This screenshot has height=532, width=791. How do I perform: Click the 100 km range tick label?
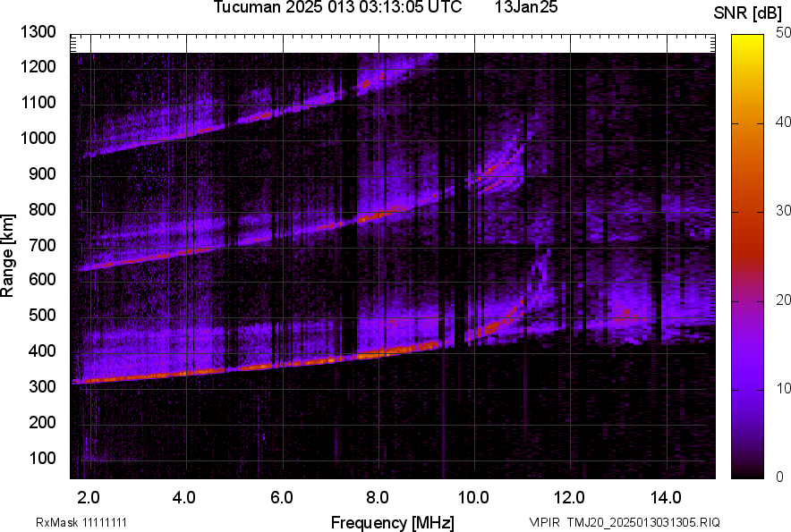pyautogui.click(x=45, y=458)
